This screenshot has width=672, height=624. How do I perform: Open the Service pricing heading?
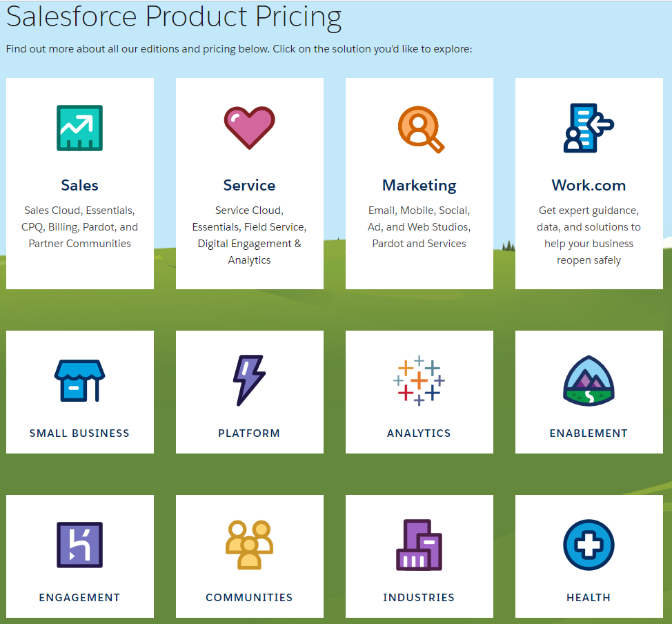(249, 185)
